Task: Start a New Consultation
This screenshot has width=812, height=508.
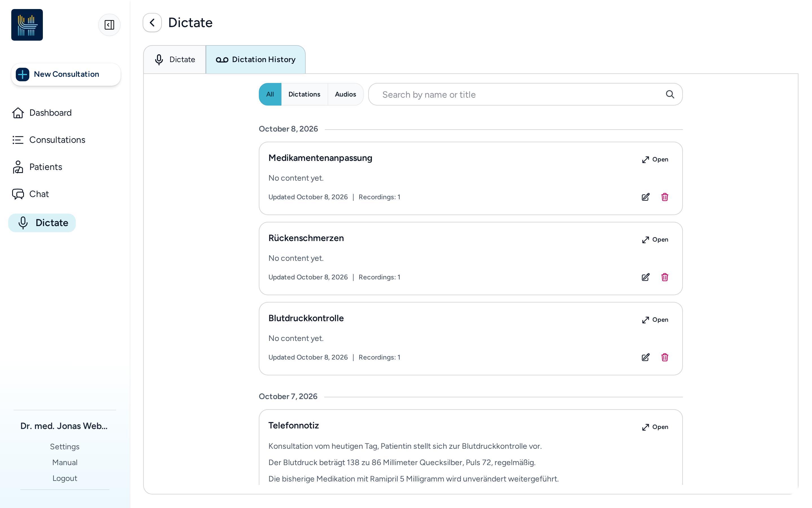Action: pyautogui.click(x=66, y=74)
